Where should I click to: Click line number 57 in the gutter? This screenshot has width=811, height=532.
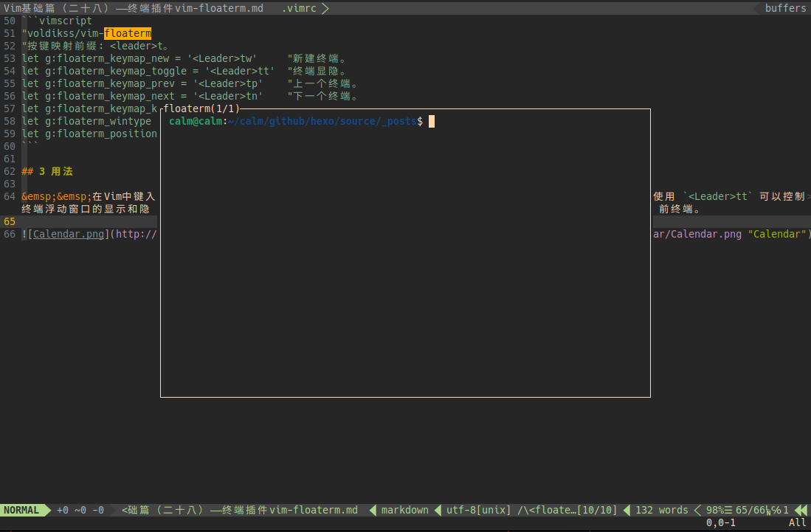point(10,108)
